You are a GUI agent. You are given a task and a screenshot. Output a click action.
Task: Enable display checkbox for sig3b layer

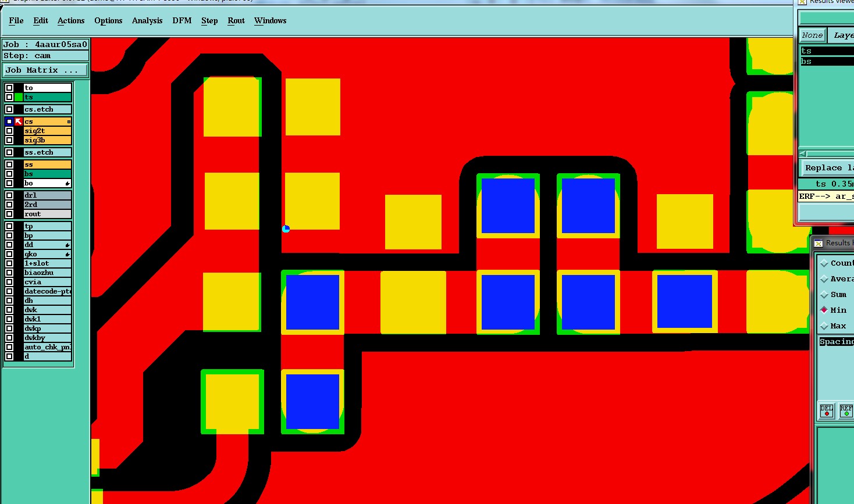tap(9, 140)
